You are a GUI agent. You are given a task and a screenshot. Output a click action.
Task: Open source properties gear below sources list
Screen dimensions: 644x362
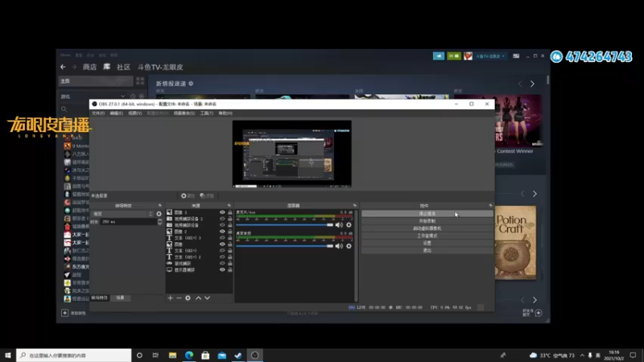click(188, 298)
